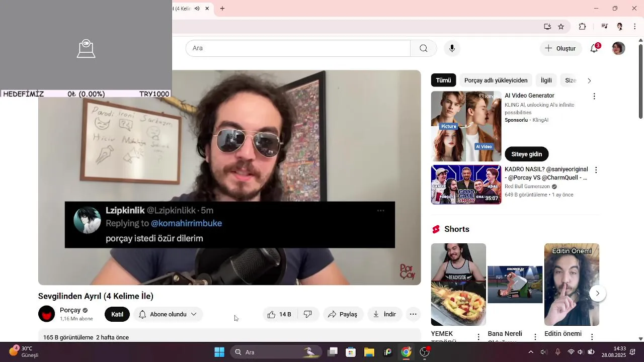Image resolution: width=644 pixels, height=362 pixels.
Task: Select the Tümü filter chip
Action: coord(443,80)
